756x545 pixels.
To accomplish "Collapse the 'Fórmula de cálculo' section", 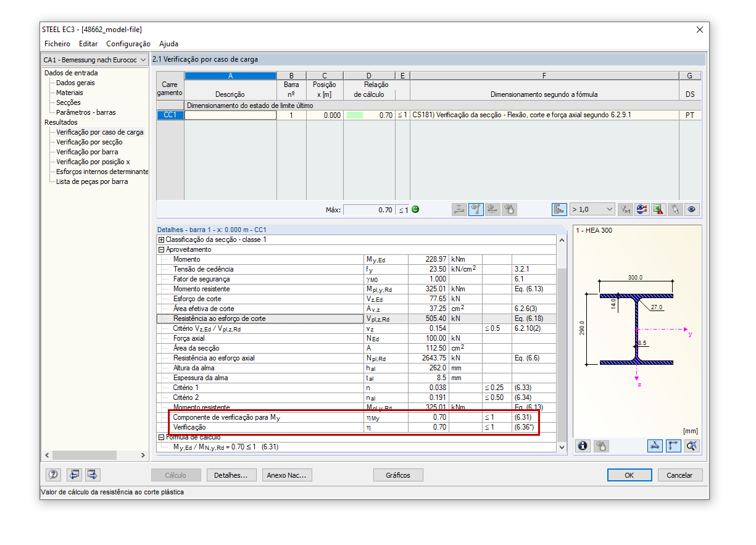I will [x=162, y=437].
